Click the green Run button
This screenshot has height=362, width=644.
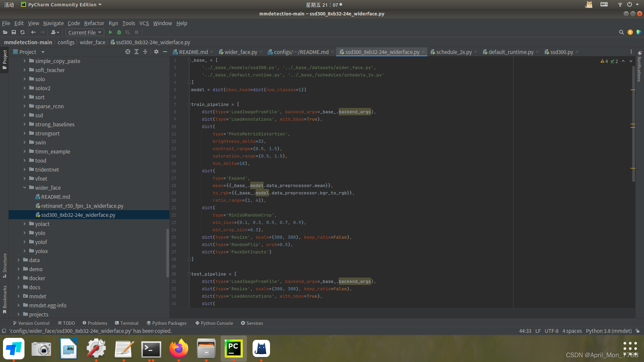pyautogui.click(x=110, y=32)
